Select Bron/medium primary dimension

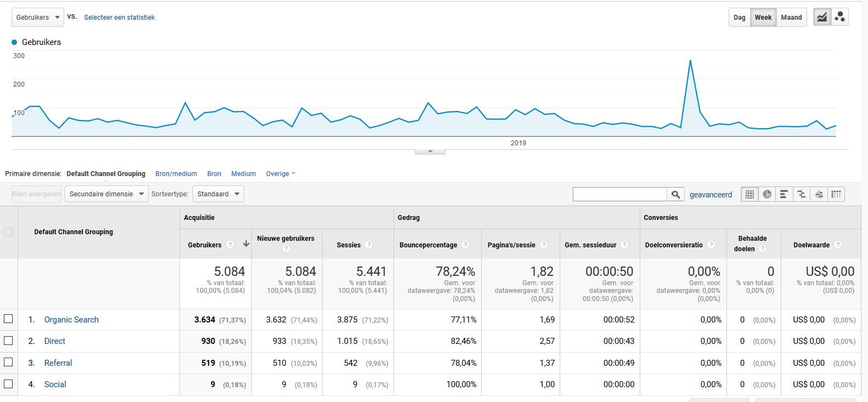pos(176,174)
